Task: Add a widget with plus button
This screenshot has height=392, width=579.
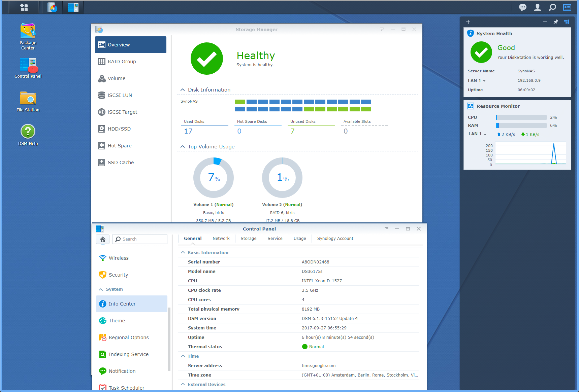Action: click(468, 22)
